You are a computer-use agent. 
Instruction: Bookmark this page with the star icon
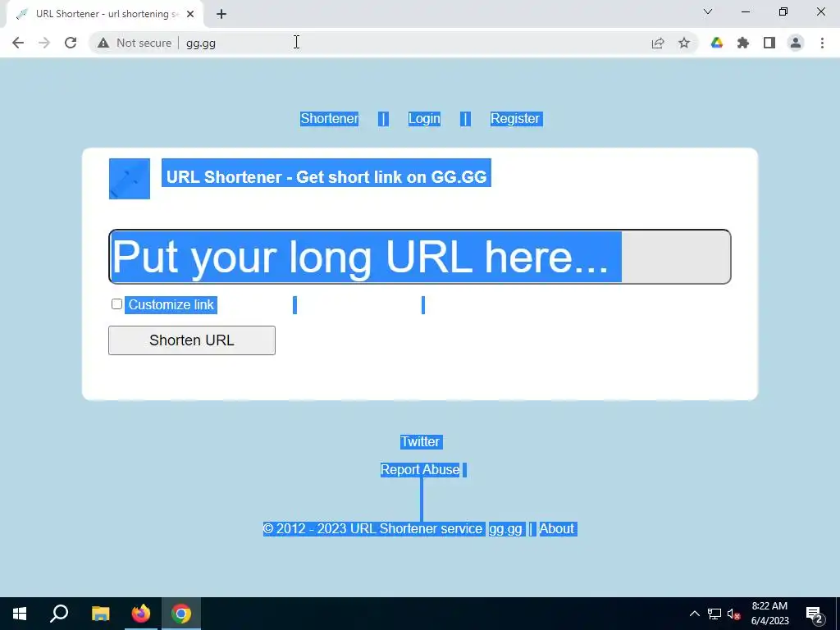pyautogui.click(x=684, y=43)
